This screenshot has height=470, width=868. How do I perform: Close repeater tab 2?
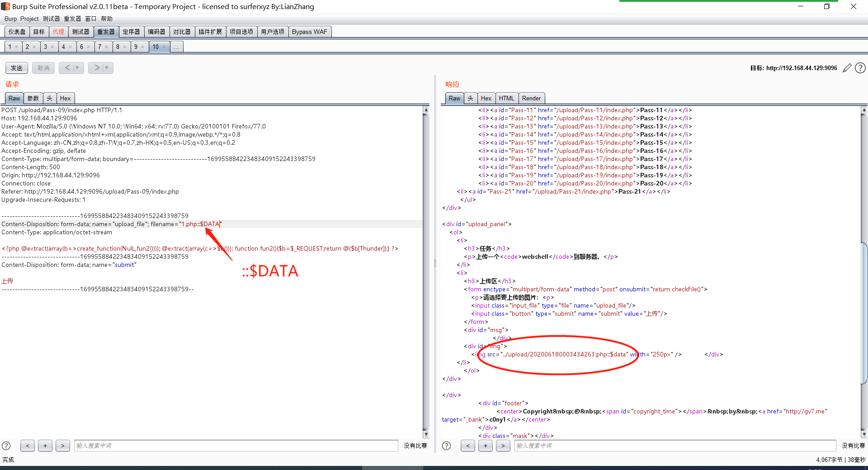pos(34,47)
